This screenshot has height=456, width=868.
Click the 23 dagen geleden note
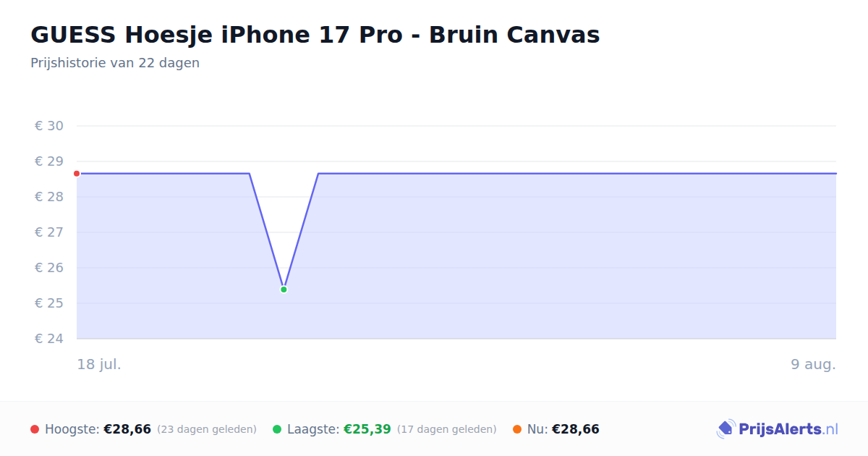pyautogui.click(x=207, y=429)
